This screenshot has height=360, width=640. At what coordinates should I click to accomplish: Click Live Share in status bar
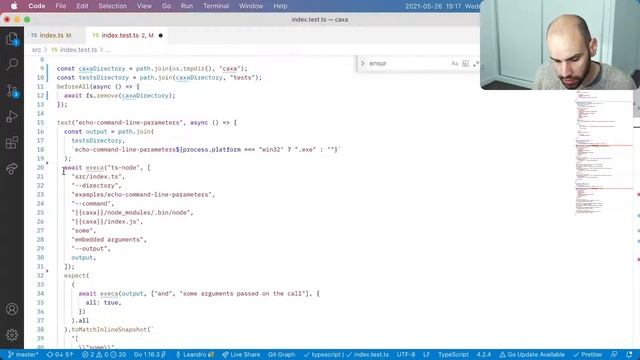[241, 354]
